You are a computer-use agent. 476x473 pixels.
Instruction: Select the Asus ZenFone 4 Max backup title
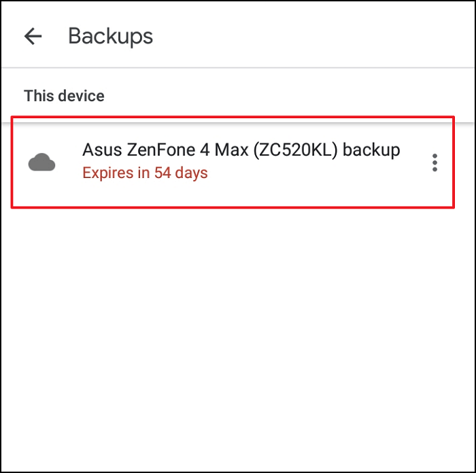coord(241,150)
